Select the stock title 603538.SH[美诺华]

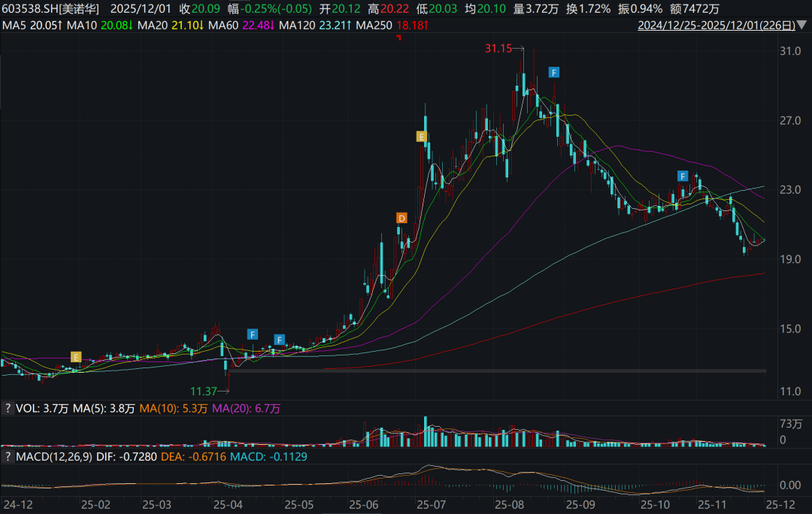(x=50, y=9)
